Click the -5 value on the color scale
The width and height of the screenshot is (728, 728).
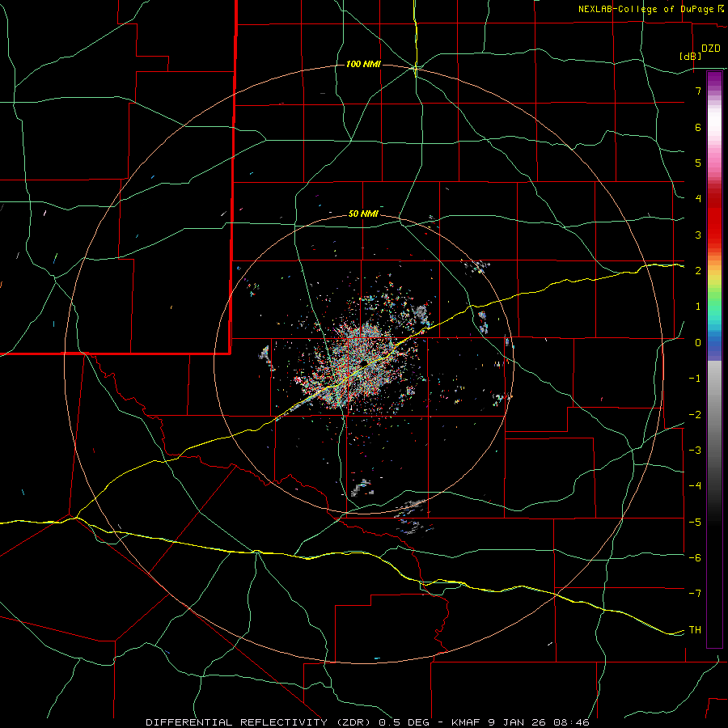695,522
